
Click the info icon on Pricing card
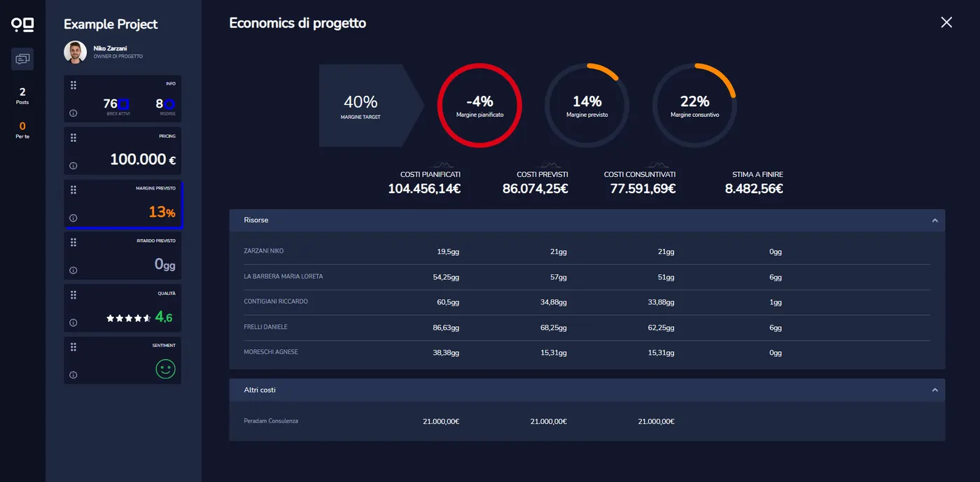pyautogui.click(x=73, y=166)
